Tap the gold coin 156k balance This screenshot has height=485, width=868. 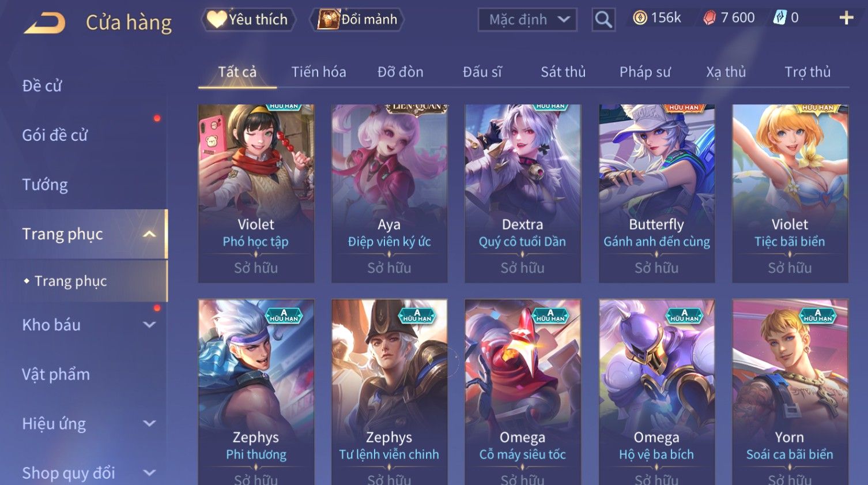pos(657,18)
